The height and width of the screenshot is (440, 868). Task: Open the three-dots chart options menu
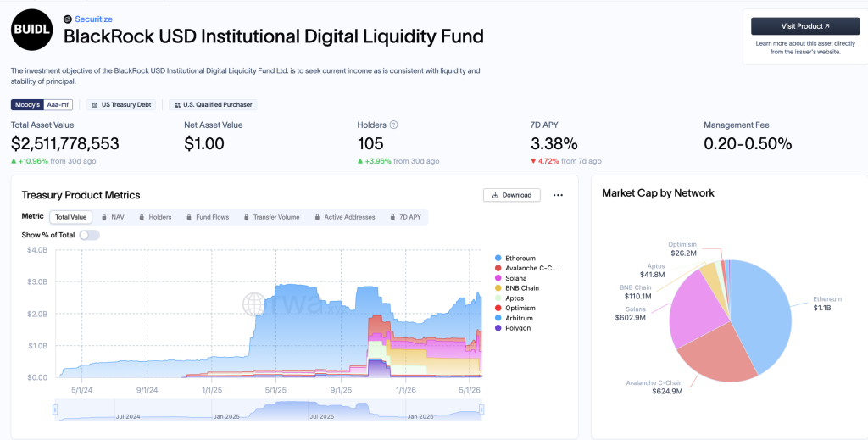[x=558, y=195]
